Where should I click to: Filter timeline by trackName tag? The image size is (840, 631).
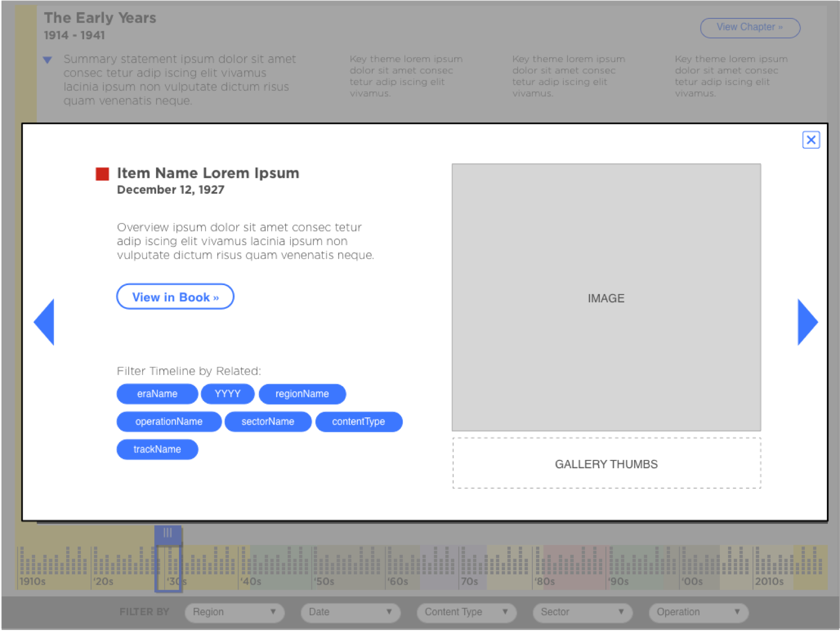click(x=157, y=449)
